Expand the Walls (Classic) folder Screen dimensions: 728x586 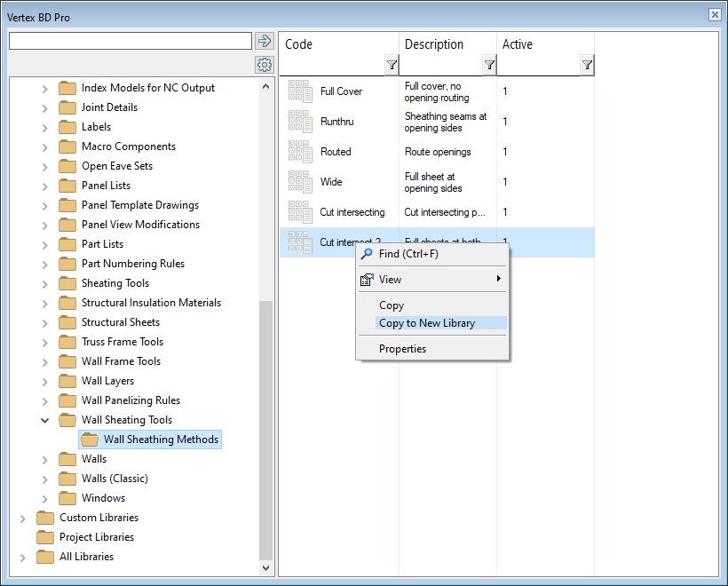pos(45,479)
